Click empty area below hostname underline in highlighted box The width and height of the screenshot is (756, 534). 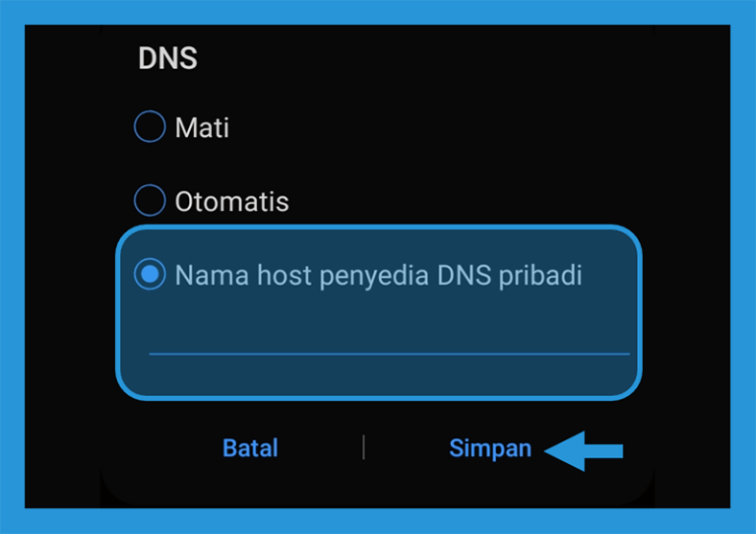point(378,374)
